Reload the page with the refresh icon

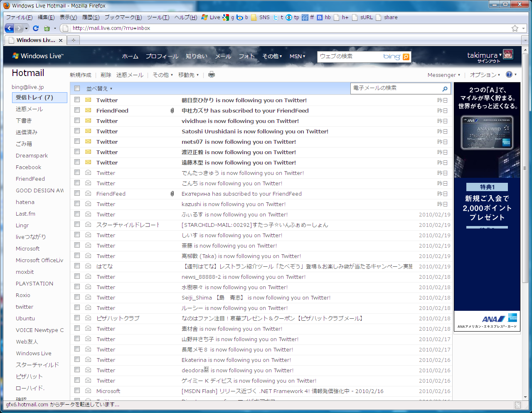(36, 28)
